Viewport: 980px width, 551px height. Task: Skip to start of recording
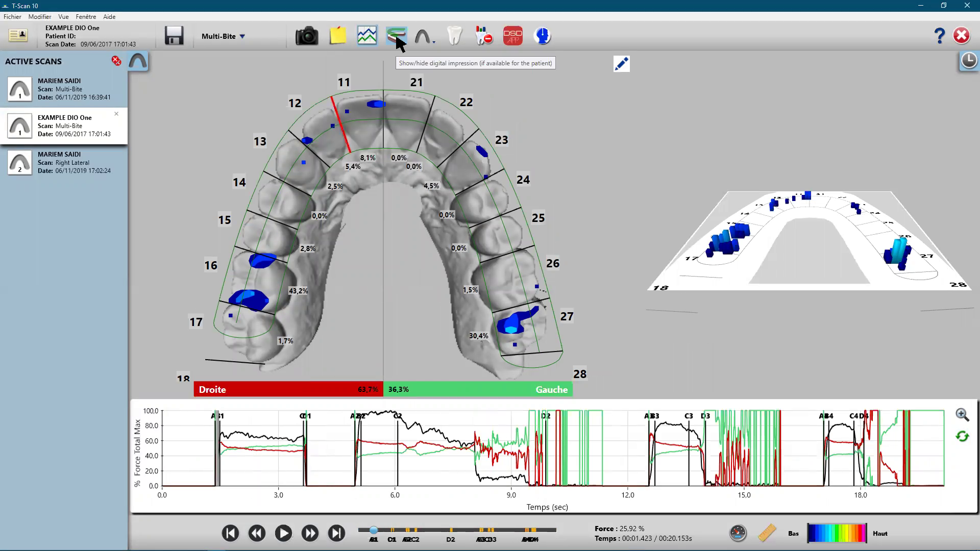point(230,533)
